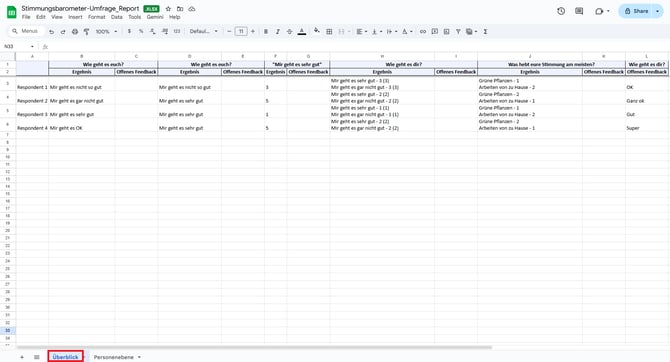Decrease font size with minus button
670x362 pixels.
tap(229, 32)
